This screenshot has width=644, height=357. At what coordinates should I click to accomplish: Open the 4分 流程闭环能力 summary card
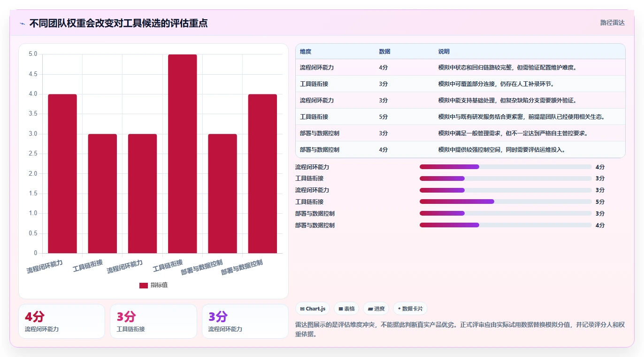click(x=61, y=321)
